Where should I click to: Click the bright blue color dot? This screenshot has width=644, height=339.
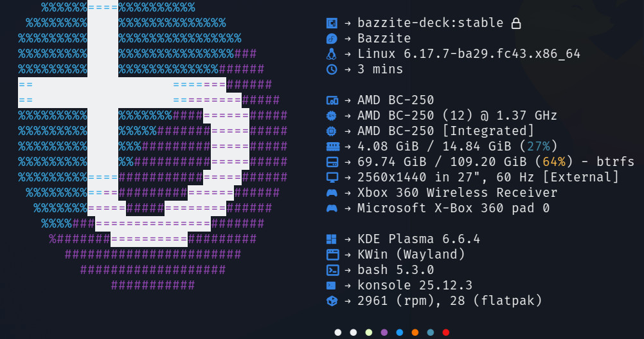pyautogui.click(x=400, y=333)
